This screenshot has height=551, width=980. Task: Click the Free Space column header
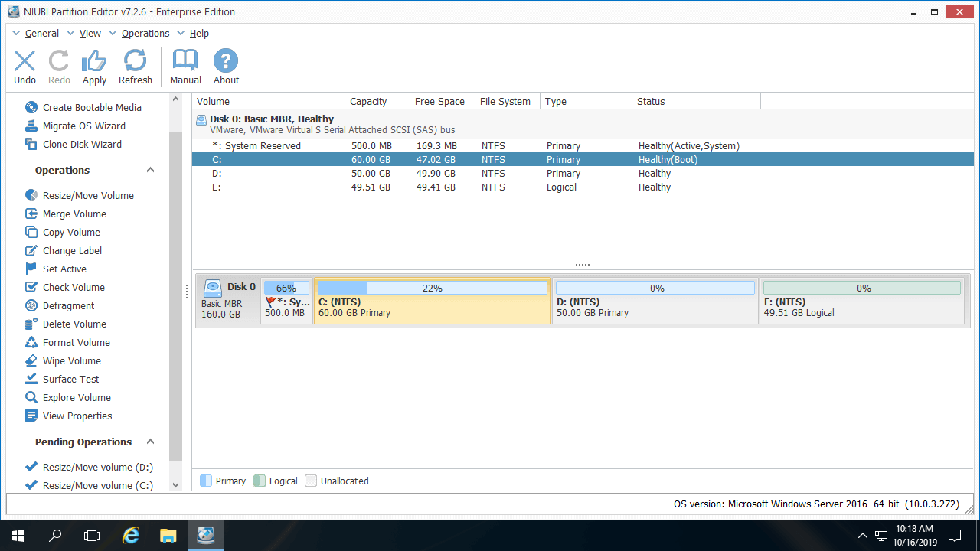pos(439,102)
